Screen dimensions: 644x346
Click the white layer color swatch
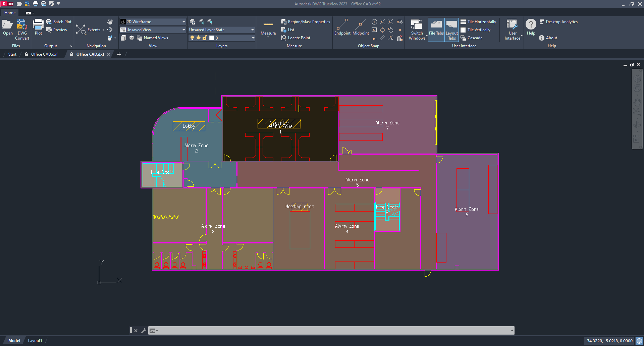pos(212,38)
